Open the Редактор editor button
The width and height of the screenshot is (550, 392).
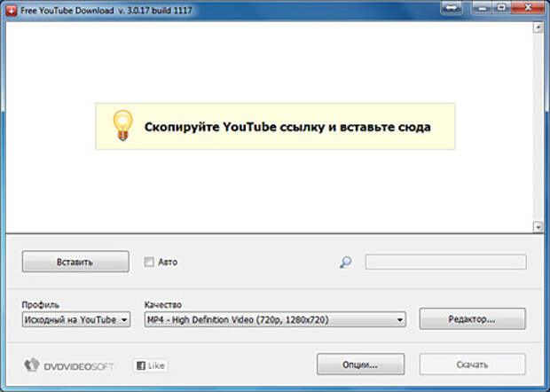472,318
